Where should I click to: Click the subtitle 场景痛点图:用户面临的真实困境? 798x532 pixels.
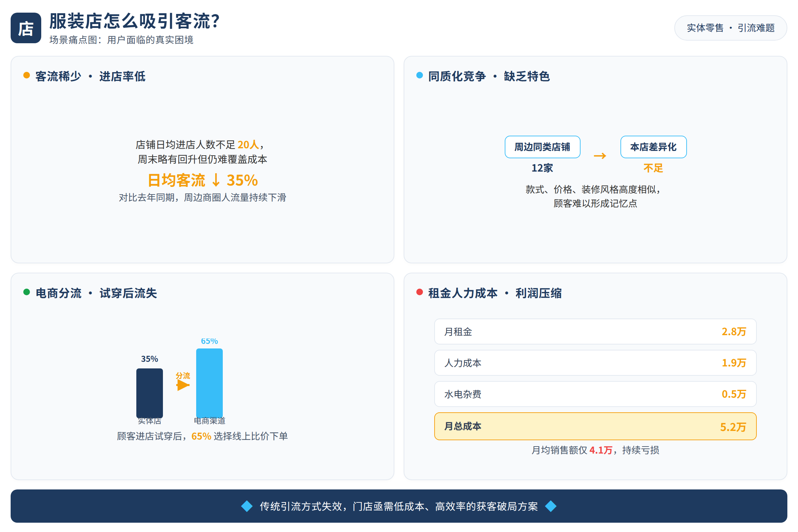[121, 40]
